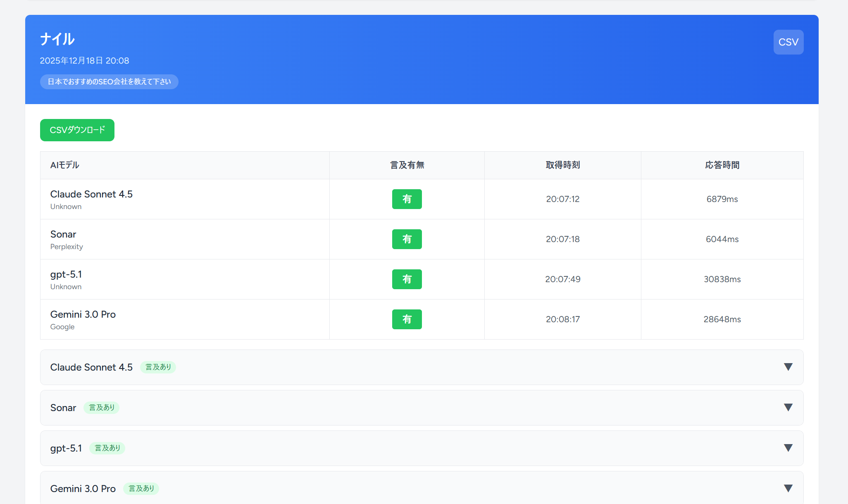Click the 言及あり tag beside Sonar accordion
This screenshot has height=504, width=848.
(102, 407)
